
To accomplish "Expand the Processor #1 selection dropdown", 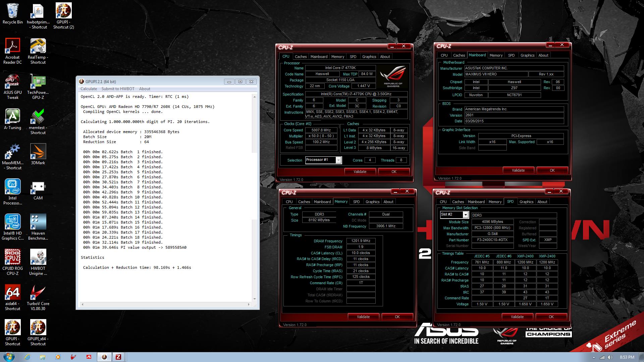I will pyautogui.click(x=338, y=160).
